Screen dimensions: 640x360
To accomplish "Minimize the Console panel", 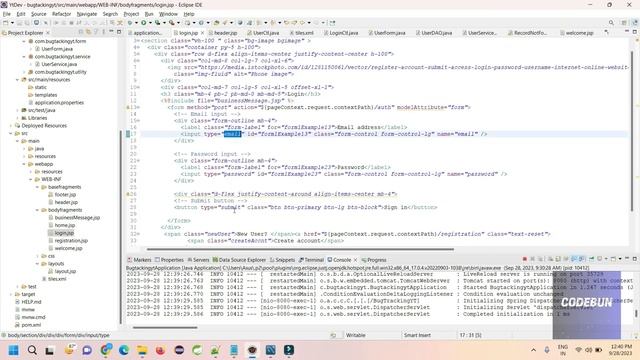I will coord(627,259).
